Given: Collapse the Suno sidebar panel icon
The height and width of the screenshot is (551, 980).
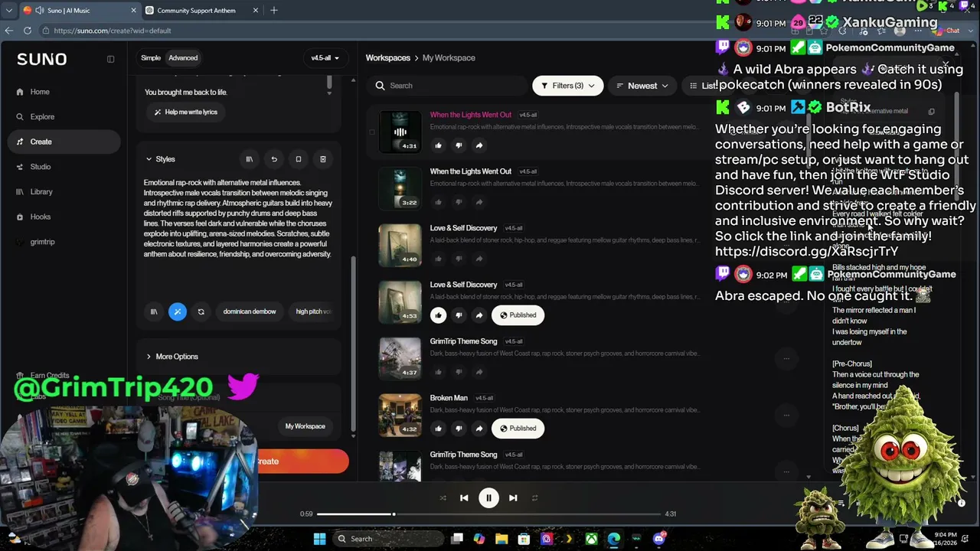Looking at the screenshot, I should pos(110,59).
